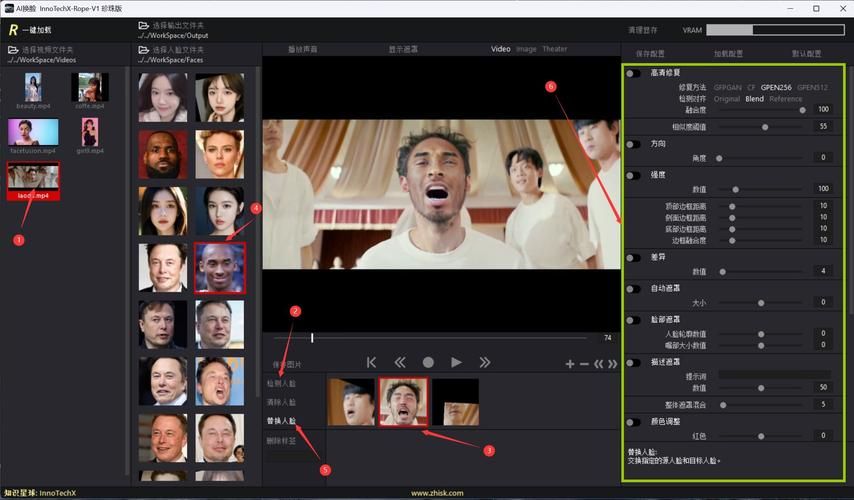Viewport: 854px width, 500px height.
Task: Enable the 高清修复 toggle switch
Action: 633,73
